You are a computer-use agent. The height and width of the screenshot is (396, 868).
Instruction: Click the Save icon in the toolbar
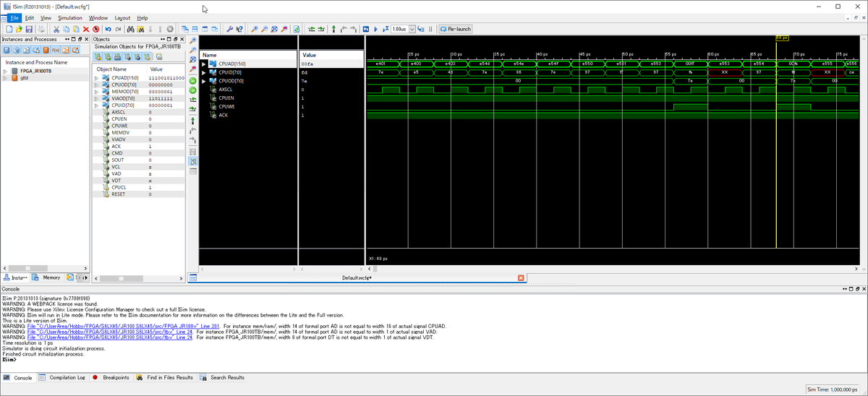click(29, 29)
